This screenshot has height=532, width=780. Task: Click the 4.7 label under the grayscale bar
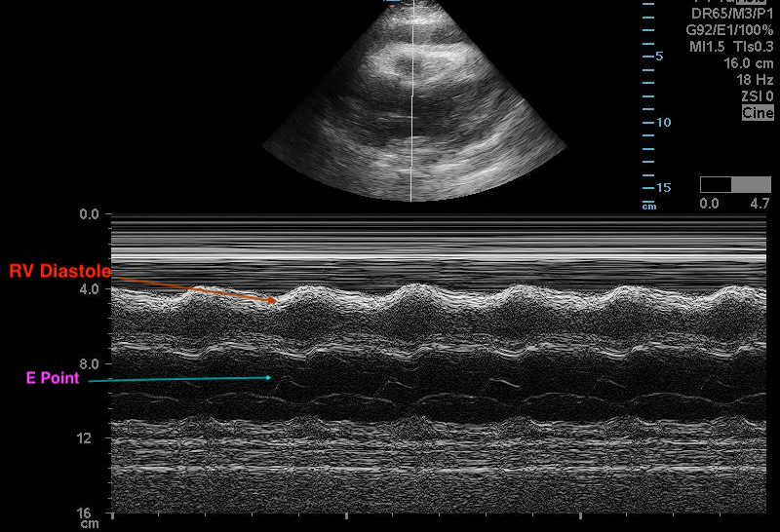tap(760, 204)
